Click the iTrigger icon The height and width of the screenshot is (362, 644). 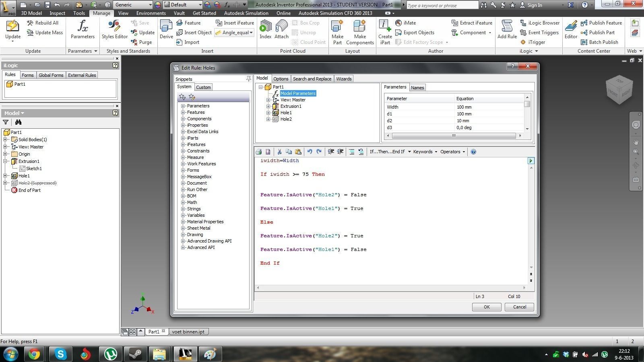coord(523,42)
